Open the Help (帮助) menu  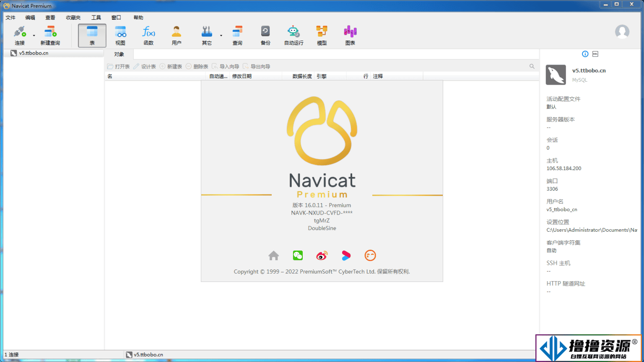click(x=138, y=18)
